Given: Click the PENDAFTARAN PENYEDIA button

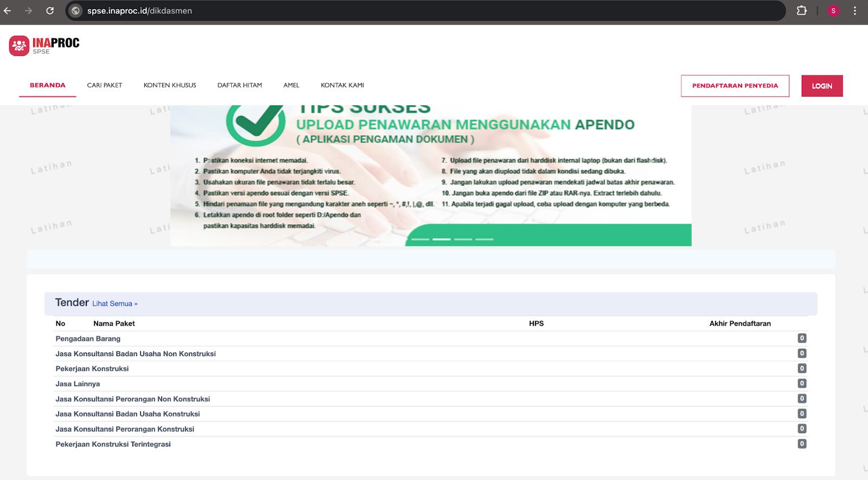Looking at the screenshot, I should click(735, 86).
